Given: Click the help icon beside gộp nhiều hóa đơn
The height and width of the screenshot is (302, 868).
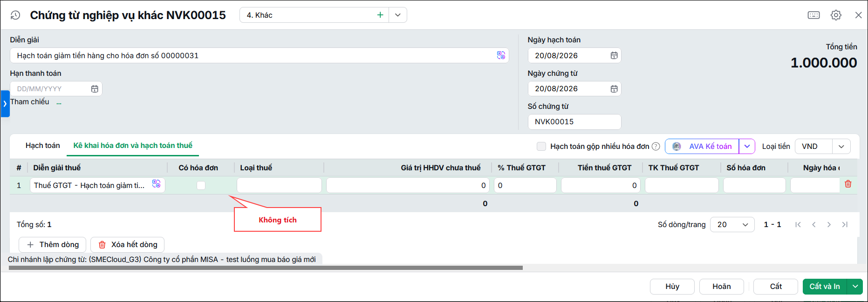Looking at the screenshot, I should point(656,146).
